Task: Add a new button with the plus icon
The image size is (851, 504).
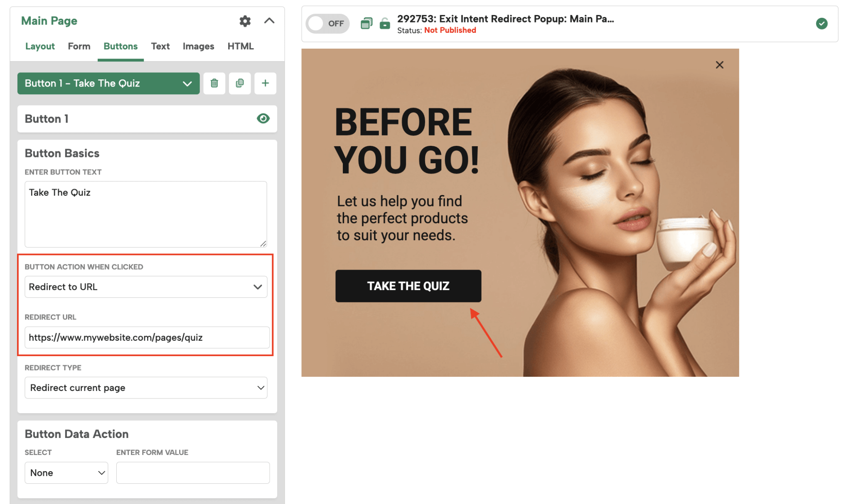Action: coord(265,83)
